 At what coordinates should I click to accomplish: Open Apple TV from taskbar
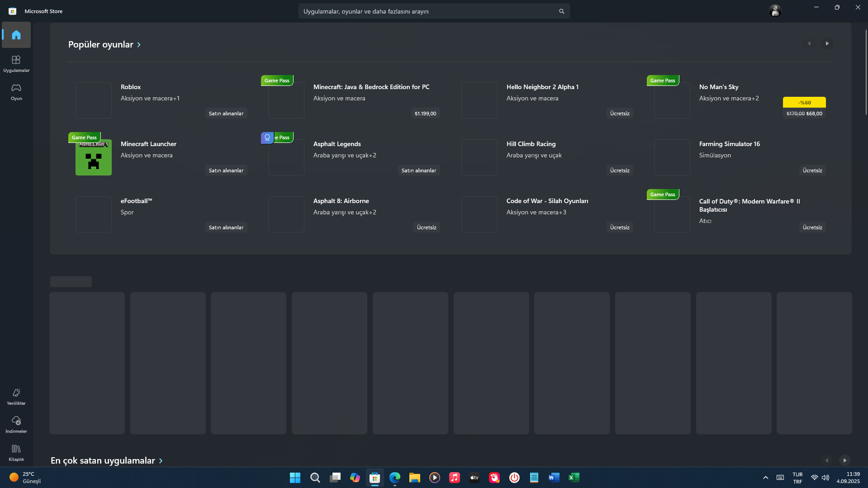(x=474, y=478)
